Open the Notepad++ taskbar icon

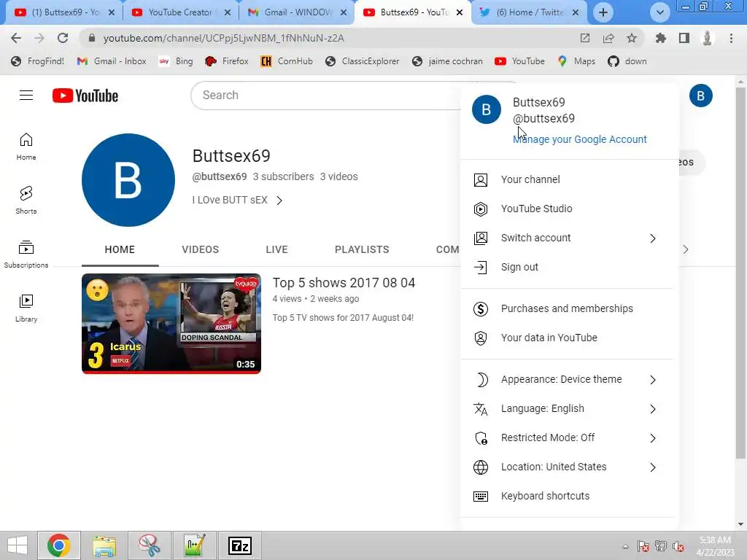(x=195, y=545)
